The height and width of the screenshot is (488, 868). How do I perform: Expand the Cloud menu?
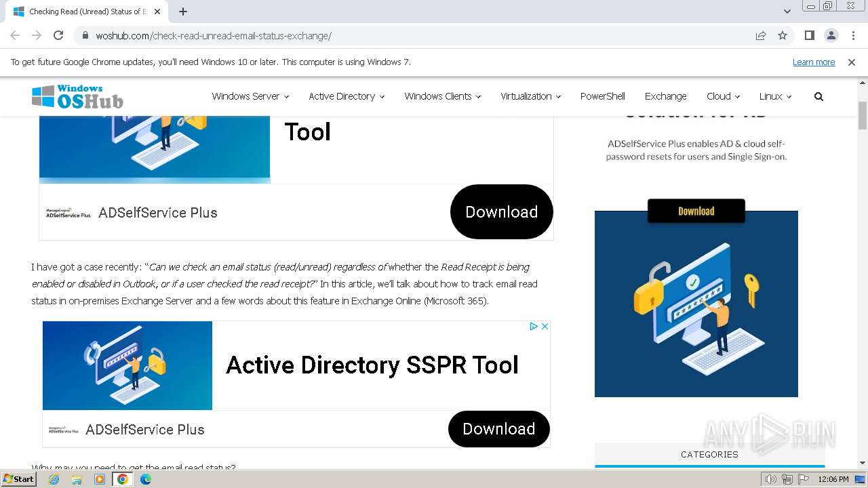coord(723,96)
